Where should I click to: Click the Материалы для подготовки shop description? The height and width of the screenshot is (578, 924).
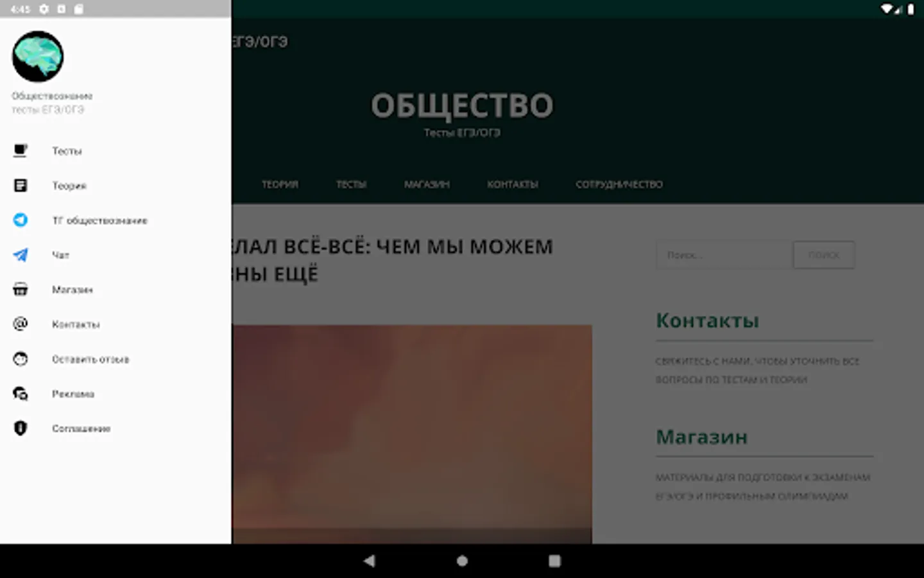click(763, 487)
